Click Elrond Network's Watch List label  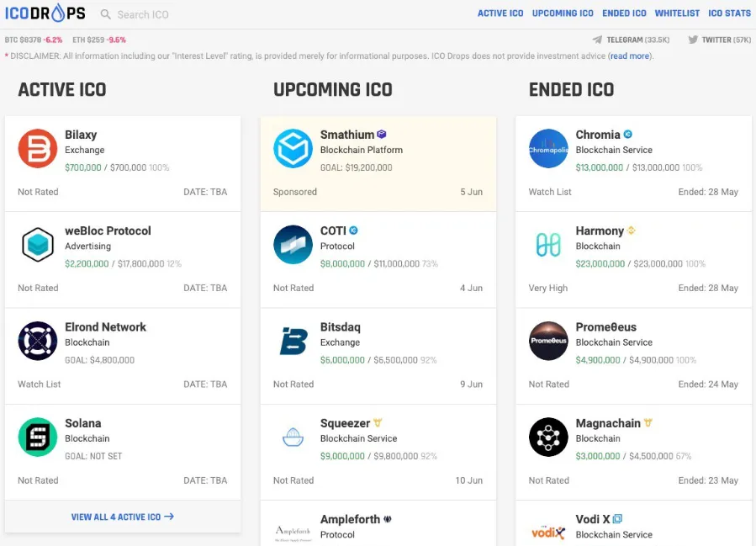(39, 384)
